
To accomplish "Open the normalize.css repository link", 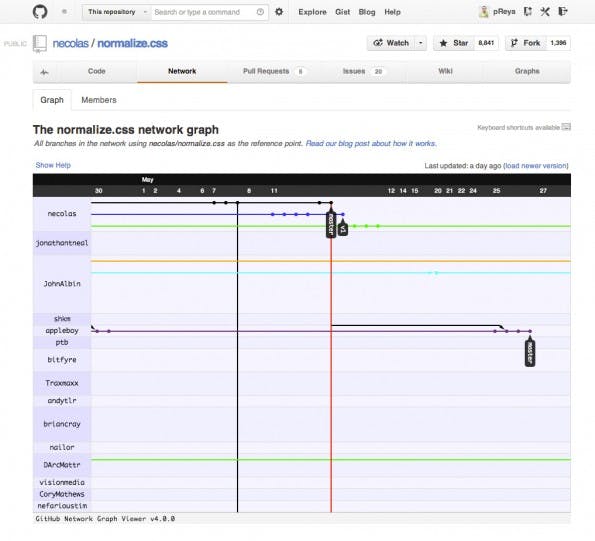I will click(132, 43).
